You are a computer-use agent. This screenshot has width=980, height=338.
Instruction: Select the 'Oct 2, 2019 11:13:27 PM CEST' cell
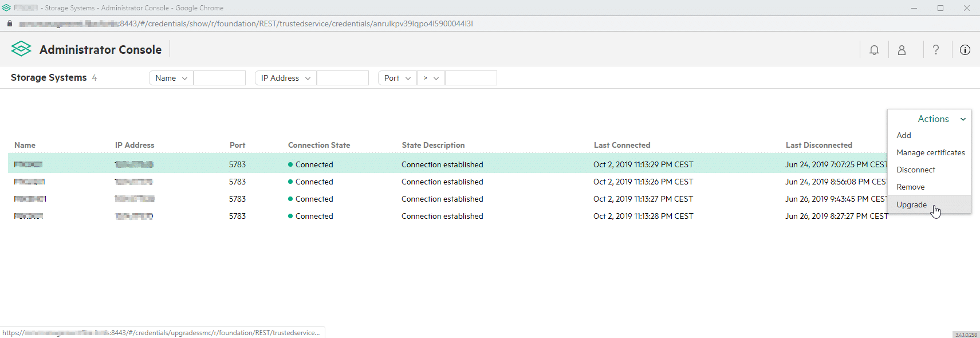pyautogui.click(x=643, y=199)
